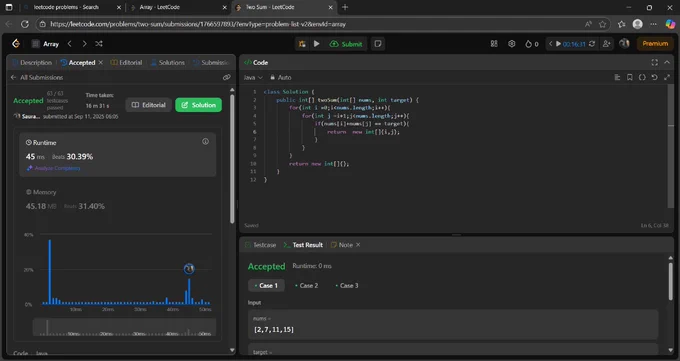Click the curly braces icon in editor
Image resolution: width=680 pixels, height=361 pixels.
642,77
